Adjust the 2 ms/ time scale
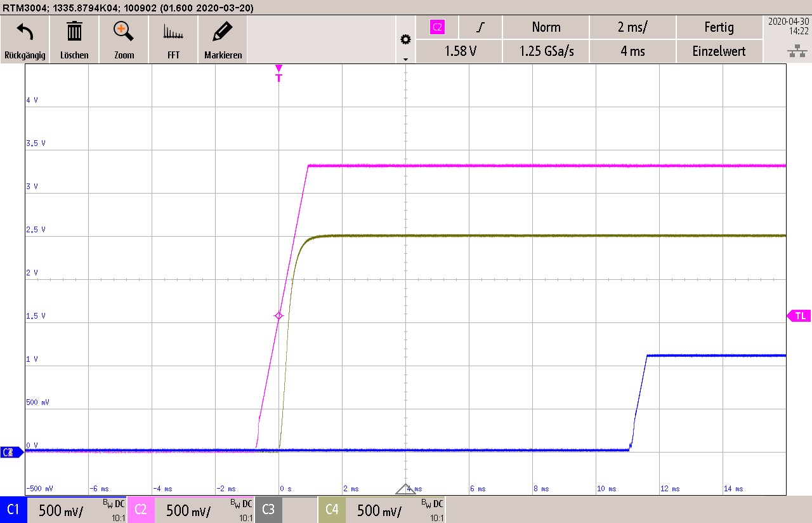This screenshot has width=812, height=523. click(x=632, y=27)
